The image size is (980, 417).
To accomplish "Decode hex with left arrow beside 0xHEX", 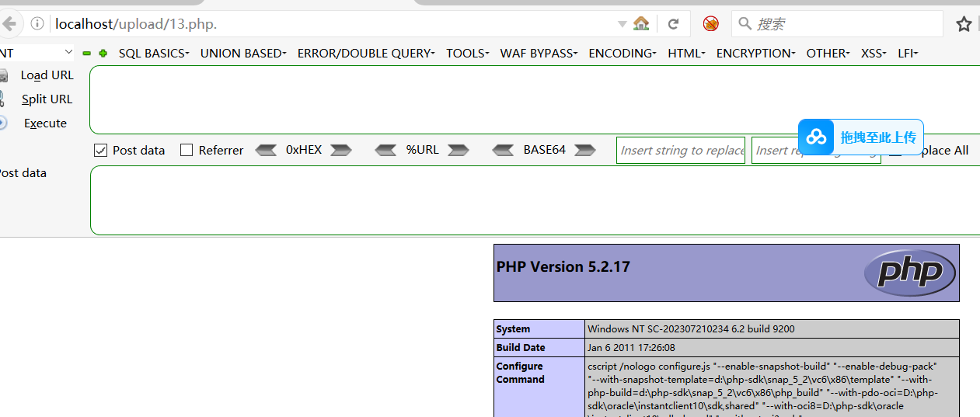I will point(267,150).
